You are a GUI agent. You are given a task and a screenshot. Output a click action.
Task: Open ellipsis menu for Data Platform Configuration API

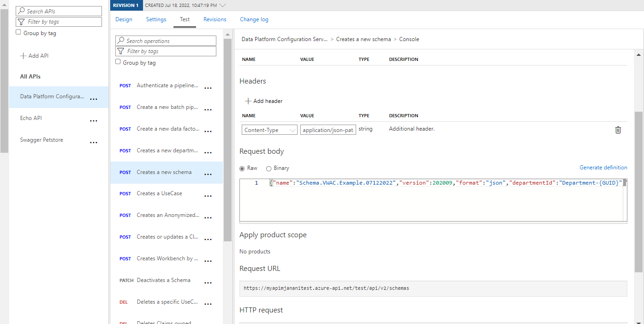point(94,99)
